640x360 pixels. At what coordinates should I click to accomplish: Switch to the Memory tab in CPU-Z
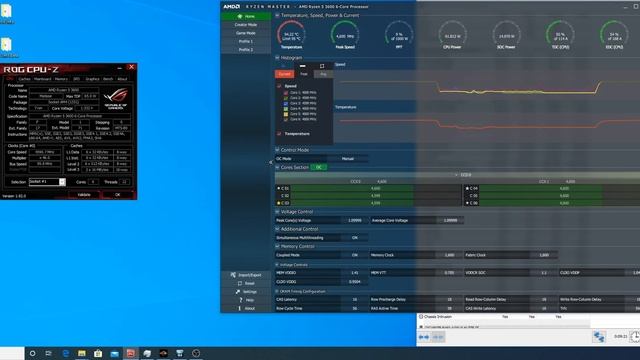pos(61,79)
